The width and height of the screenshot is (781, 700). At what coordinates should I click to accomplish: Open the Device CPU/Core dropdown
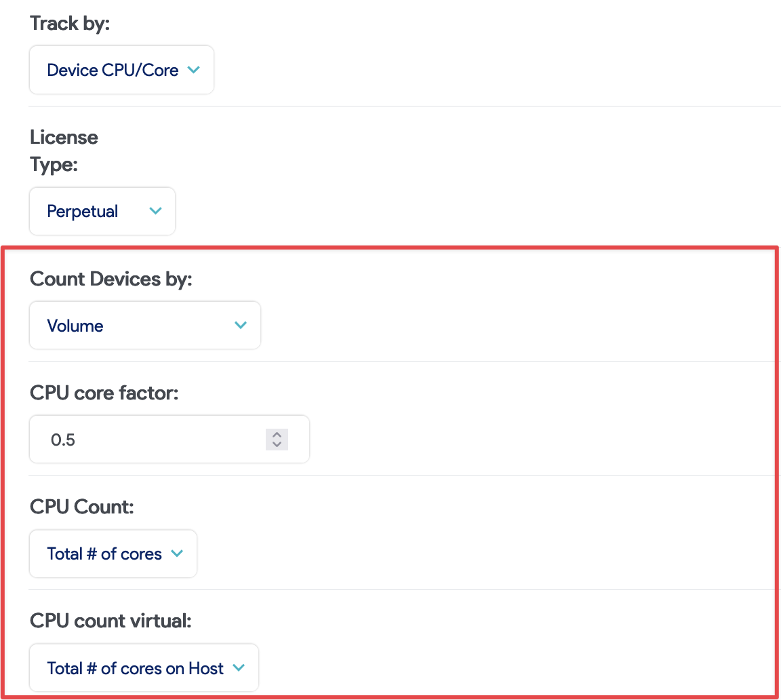[121, 70]
